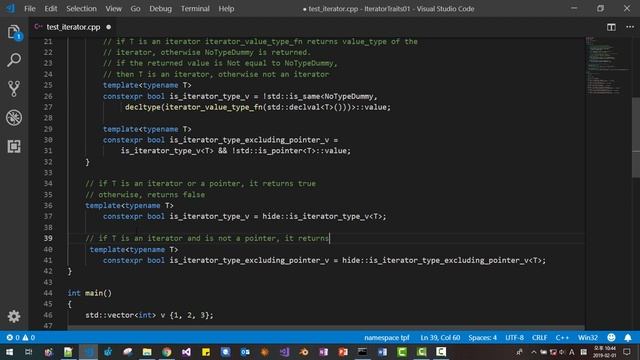Viewport: 640px width, 360px height.
Task: Click the Win32 configuration indicator
Action: 587,338
